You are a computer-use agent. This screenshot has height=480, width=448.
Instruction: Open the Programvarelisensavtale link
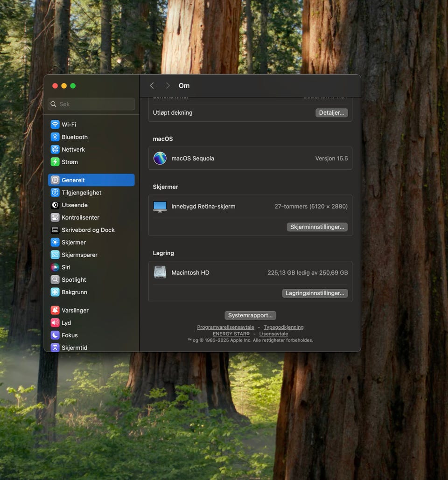[x=225, y=327]
